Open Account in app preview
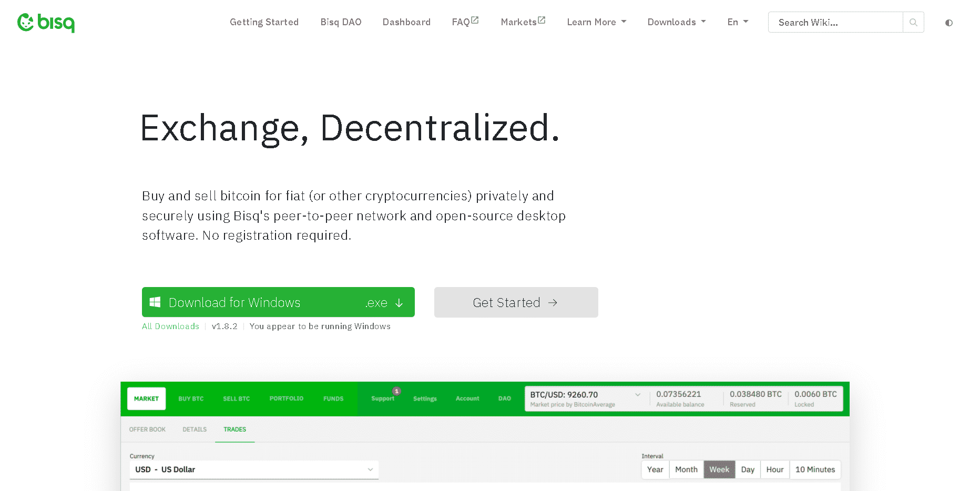This screenshot has height=491, width=980. [x=467, y=398]
